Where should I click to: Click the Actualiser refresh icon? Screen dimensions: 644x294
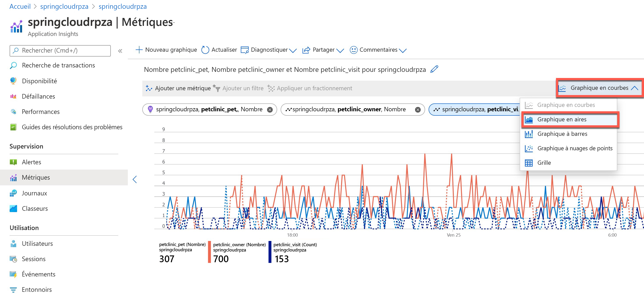tap(205, 50)
